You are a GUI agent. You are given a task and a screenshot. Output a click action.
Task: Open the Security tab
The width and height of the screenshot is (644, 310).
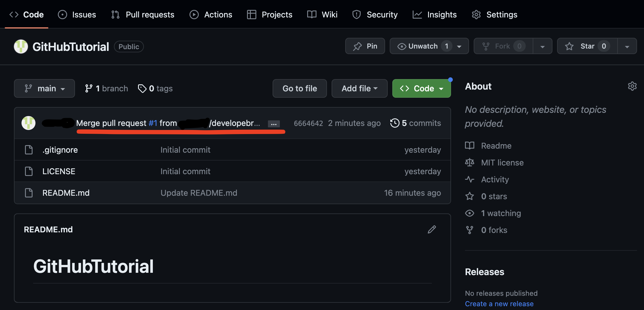point(375,15)
